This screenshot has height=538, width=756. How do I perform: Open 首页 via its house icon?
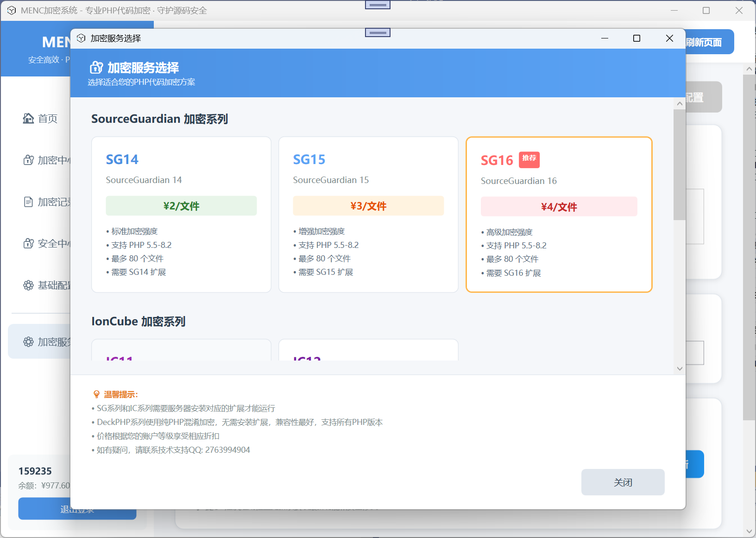(x=28, y=119)
